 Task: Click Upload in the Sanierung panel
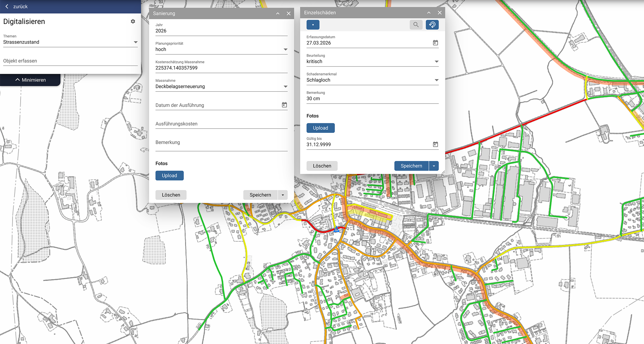[170, 176]
